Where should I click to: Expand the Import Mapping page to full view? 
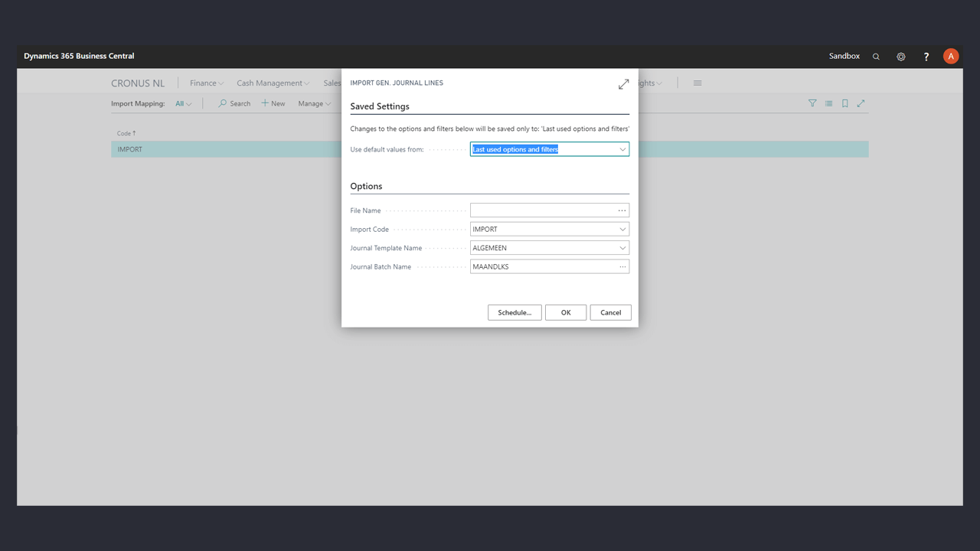[861, 103]
